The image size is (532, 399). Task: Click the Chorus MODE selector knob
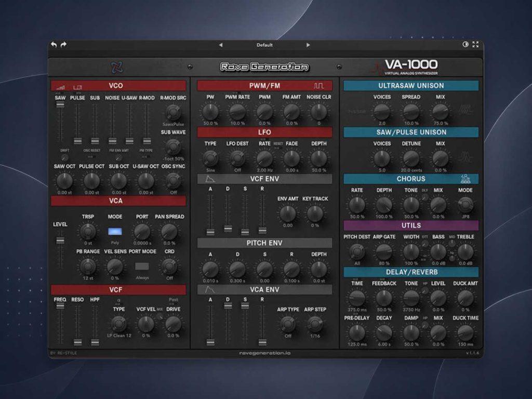pyautogui.click(x=465, y=205)
